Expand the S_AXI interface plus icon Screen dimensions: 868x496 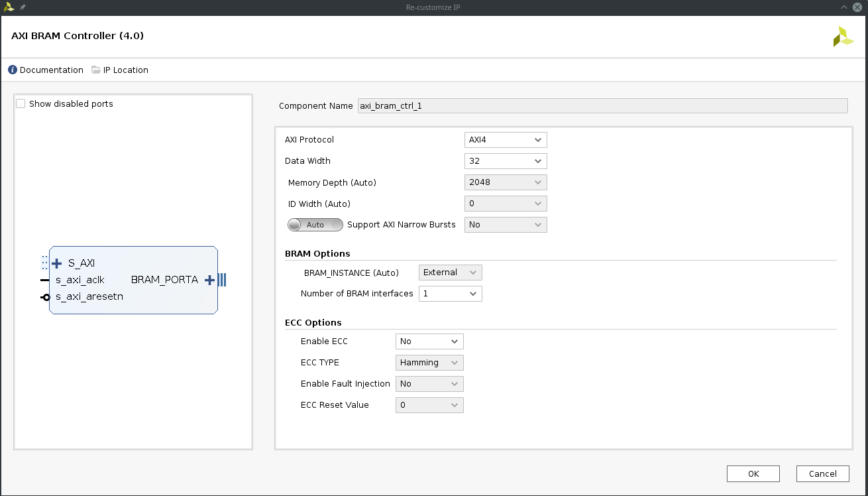click(x=57, y=263)
